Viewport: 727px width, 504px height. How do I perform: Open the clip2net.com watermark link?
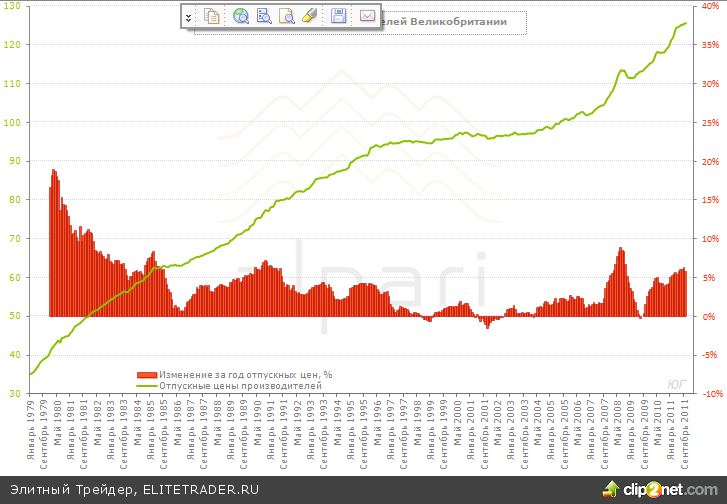pyautogui.click(x=670, y=490)
